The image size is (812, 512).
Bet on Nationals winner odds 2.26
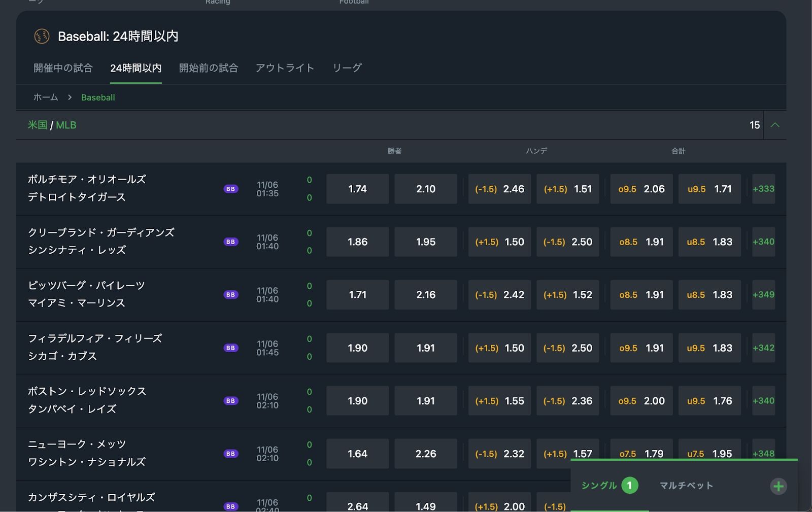pyautogui.click(x=426, y=454)
